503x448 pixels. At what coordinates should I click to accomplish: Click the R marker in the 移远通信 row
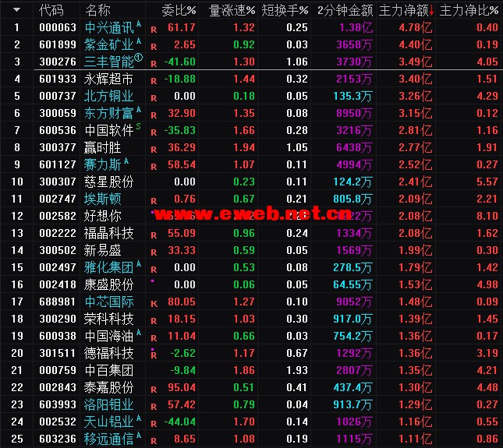[x=154, y=441]
